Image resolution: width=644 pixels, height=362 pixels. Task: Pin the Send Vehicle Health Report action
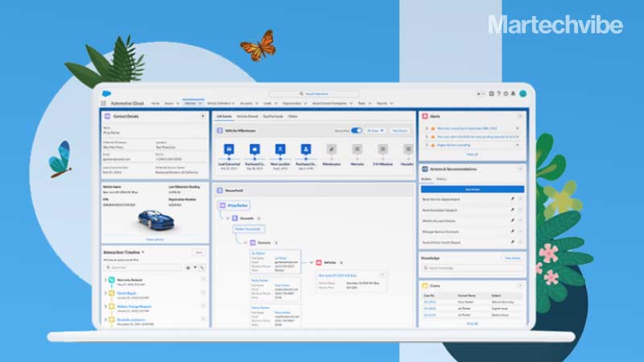pyautogui.click(x=513, y=242)
